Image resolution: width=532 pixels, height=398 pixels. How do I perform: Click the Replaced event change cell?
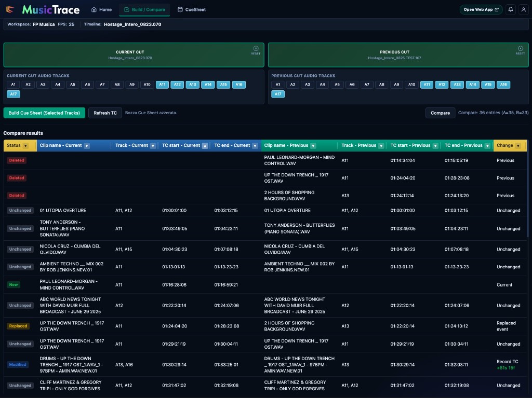[x=506, y=326]
